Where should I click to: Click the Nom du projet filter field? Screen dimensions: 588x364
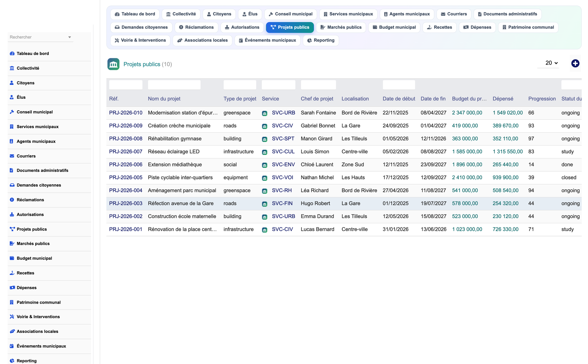[174, 85]
